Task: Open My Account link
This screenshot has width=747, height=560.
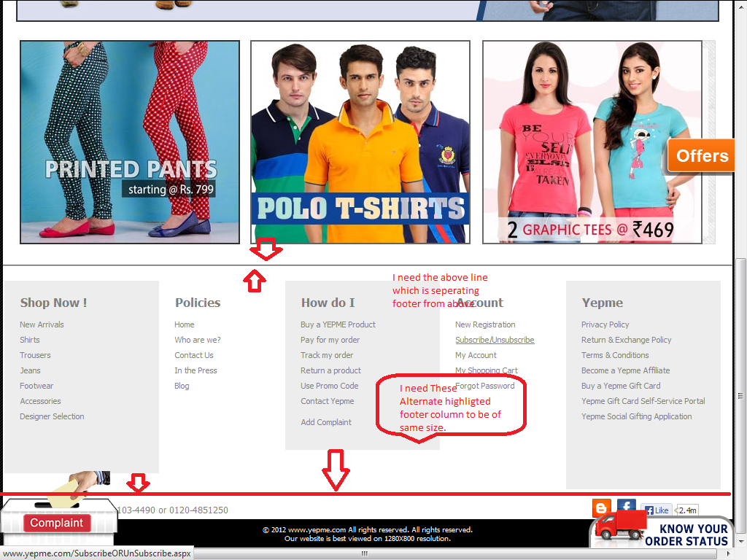Action: [x=476, y=355]
